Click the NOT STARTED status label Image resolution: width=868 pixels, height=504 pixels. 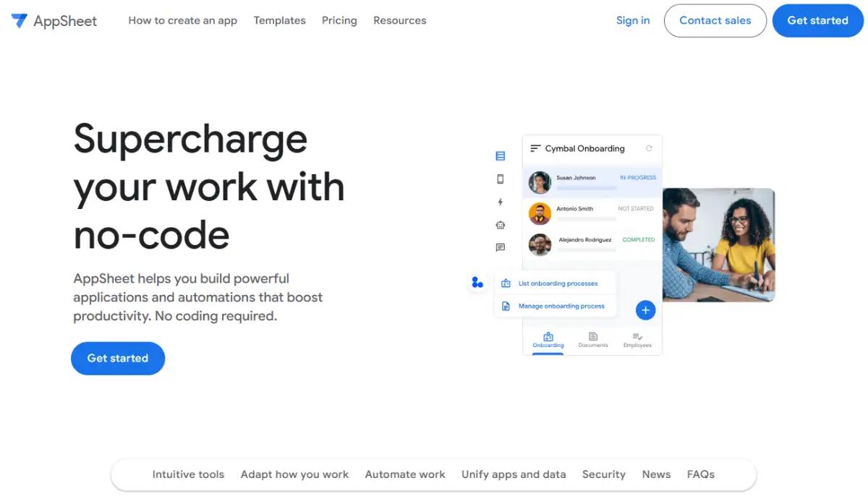636,208
